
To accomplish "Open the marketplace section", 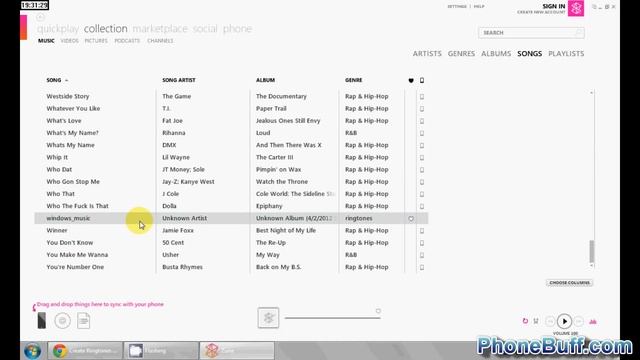I will coord(160,29).
